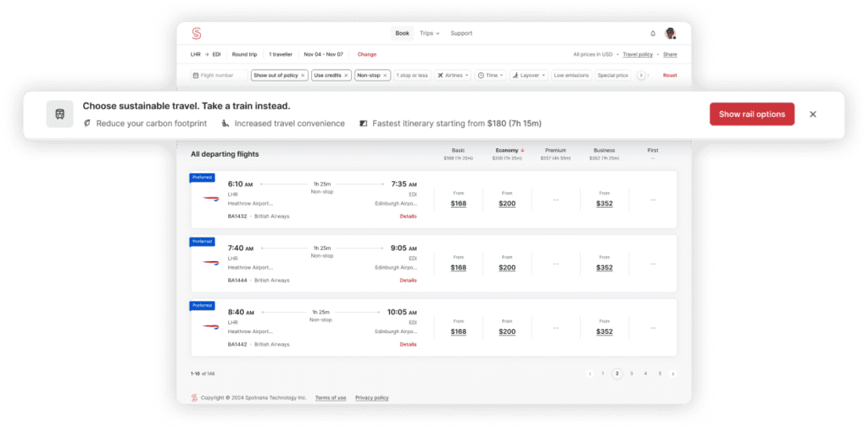Image resolution: width=868 pixels, height=428 pixels.
Task: Click the train icon in the rail banner
Action: (x=59, y=114)
